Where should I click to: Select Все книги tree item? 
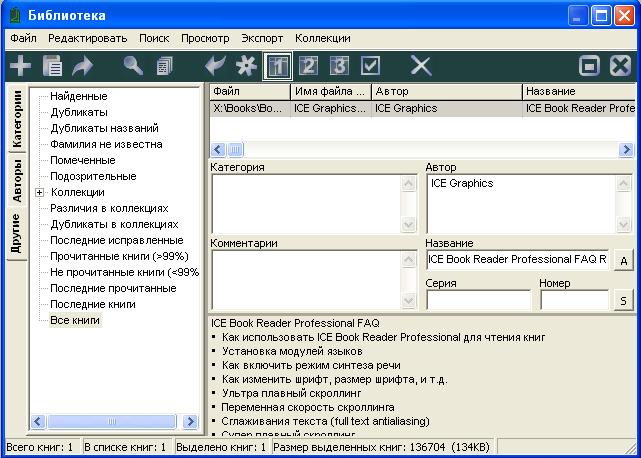(75, 320)
